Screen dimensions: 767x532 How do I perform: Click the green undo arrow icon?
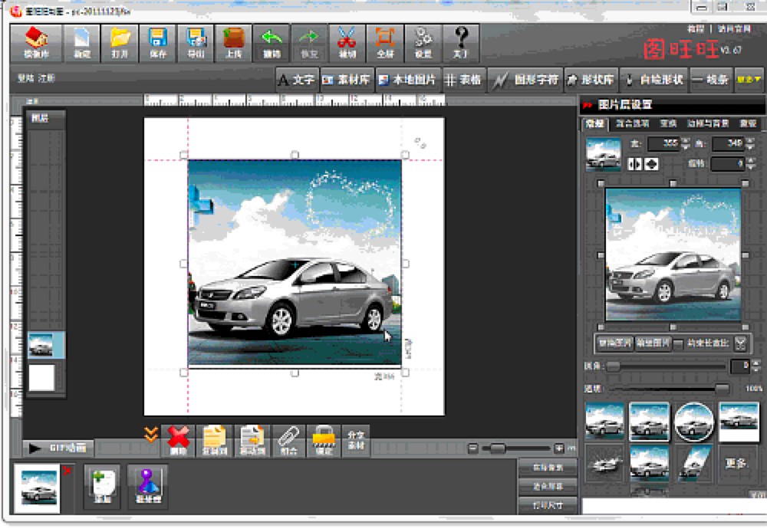coord(272,42)
